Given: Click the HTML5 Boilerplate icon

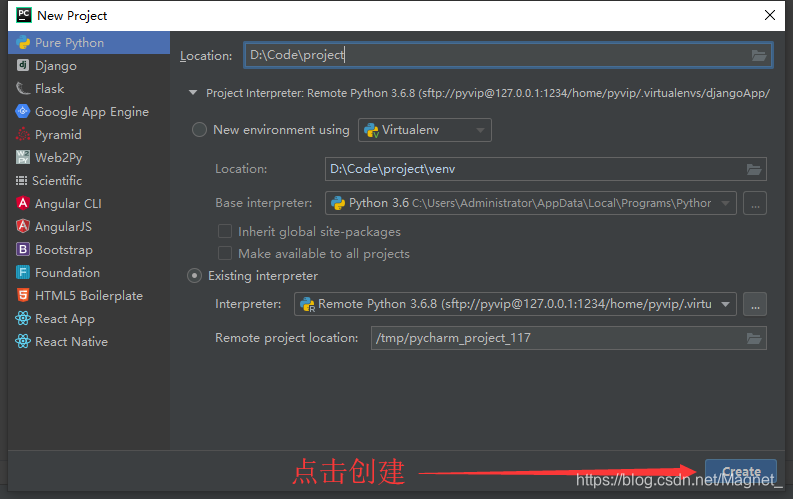Looking at the screenshot, I should (x=23, y=295).
